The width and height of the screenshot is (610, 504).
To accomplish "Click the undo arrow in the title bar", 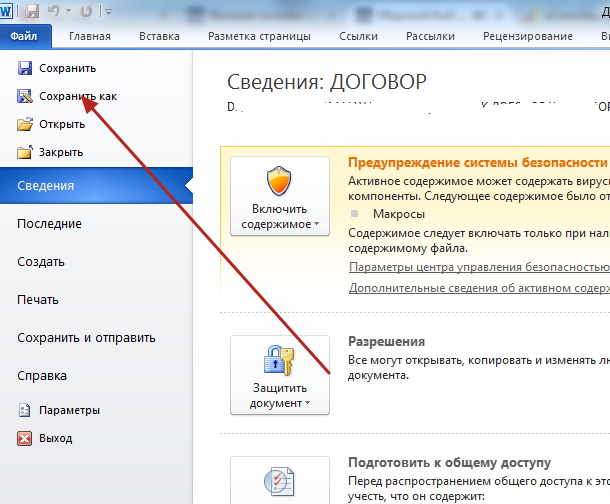I will pos(54,11).
